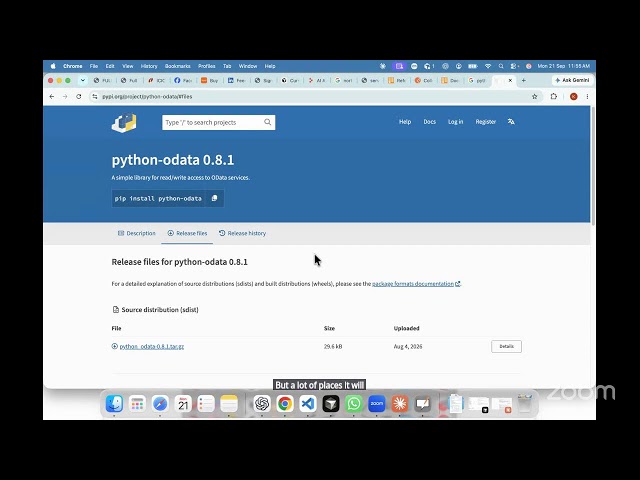The height and width of the screenshot is (480, 640).
Task: Click the Chrome back arrow
Action: tap(52, 97)
